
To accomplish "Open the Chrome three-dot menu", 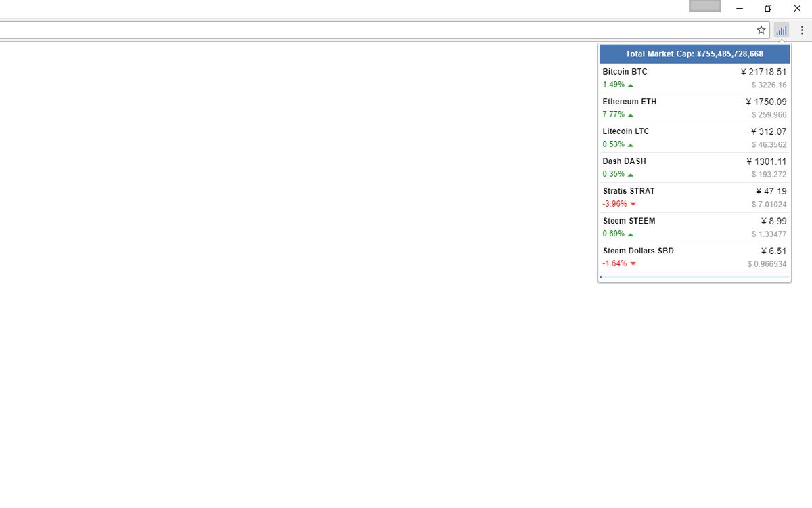I will [x=802, y=30].
